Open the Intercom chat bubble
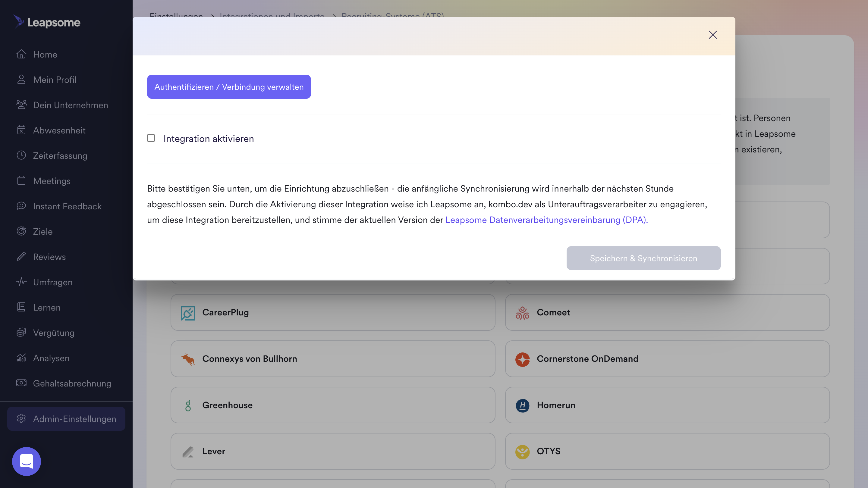868x488 pixels. click(x=26, y=461)
